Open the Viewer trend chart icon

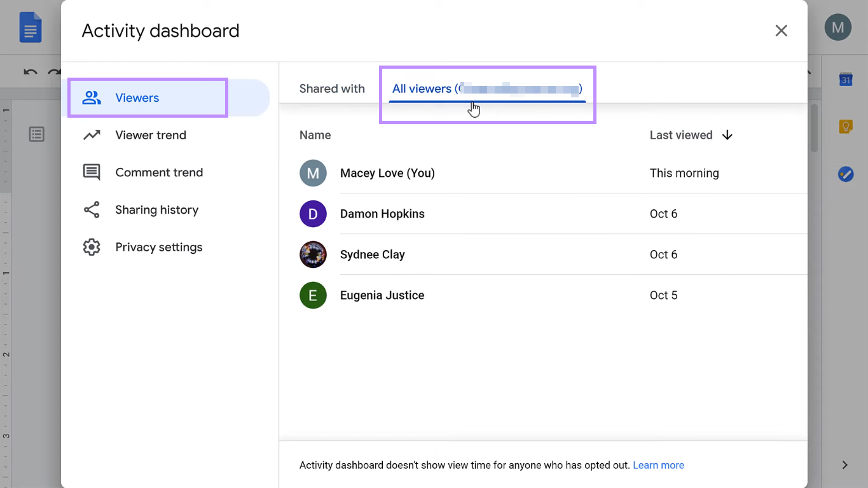[x=92, y=135]
